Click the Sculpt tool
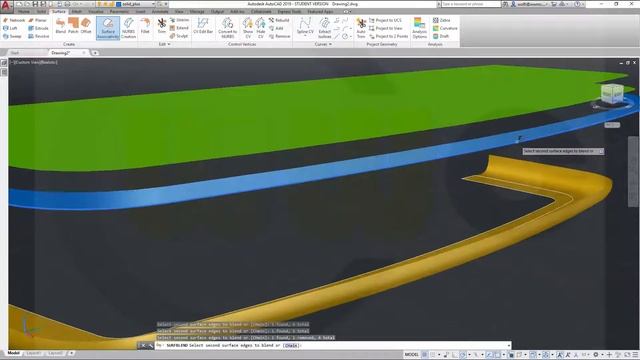This screenshot has height=360, width=640. [179, 36]
